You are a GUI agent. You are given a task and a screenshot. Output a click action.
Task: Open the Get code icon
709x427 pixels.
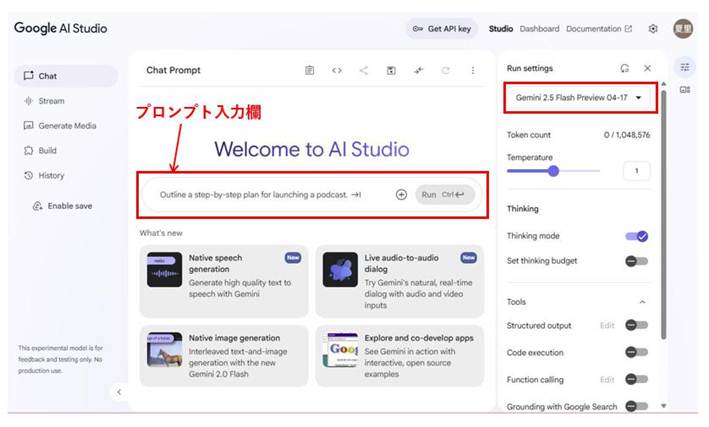(x=337, y=70)
